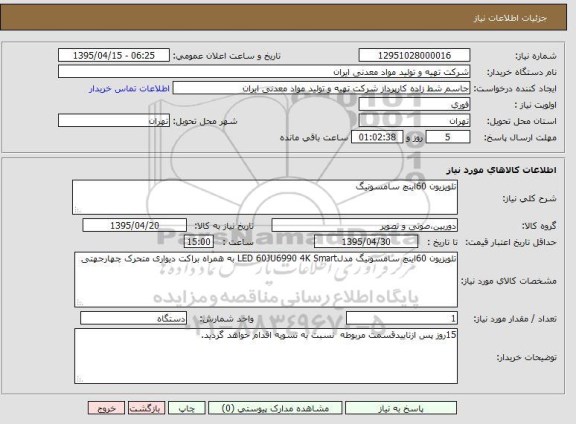The height and width of the screenshot is (424, 576).
Task: Click the announcement date field 1395/04/15 - 06:25
Action: 114,55
